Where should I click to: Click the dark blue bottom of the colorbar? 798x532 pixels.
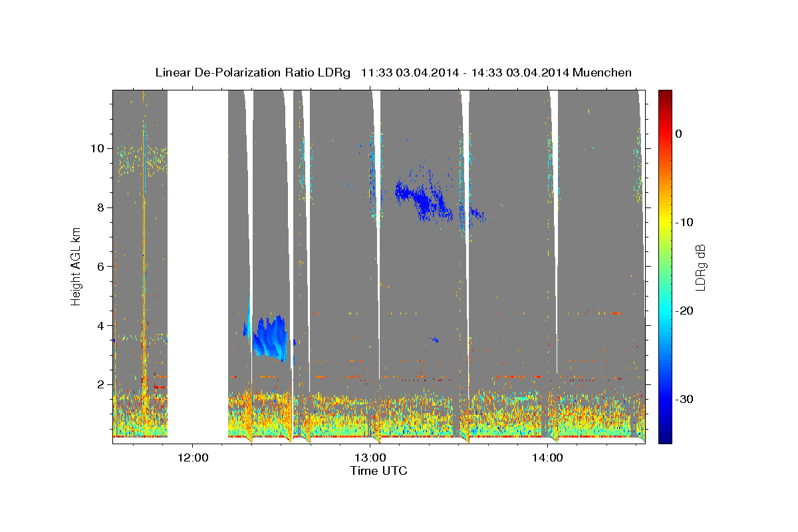coord(665,438)
